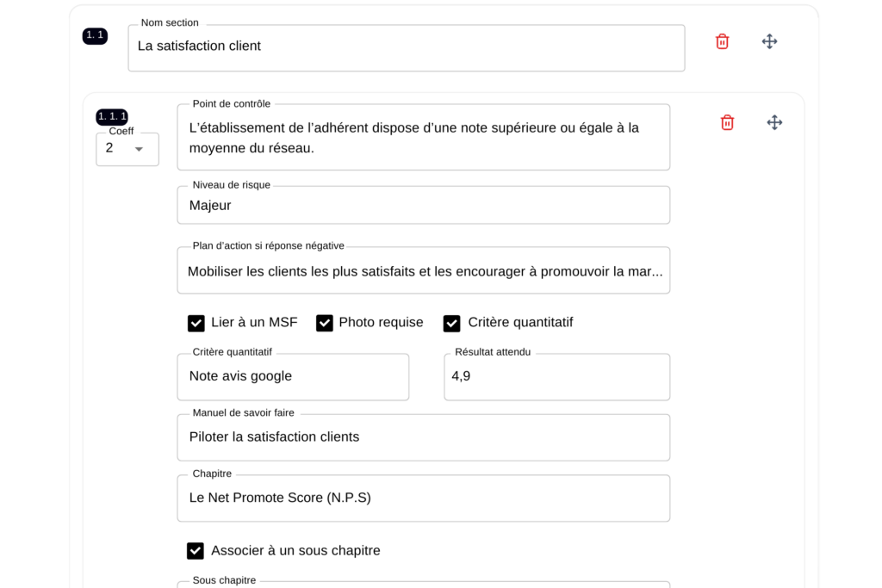Edit the "Point de contrôle" text area

point(423,138)
